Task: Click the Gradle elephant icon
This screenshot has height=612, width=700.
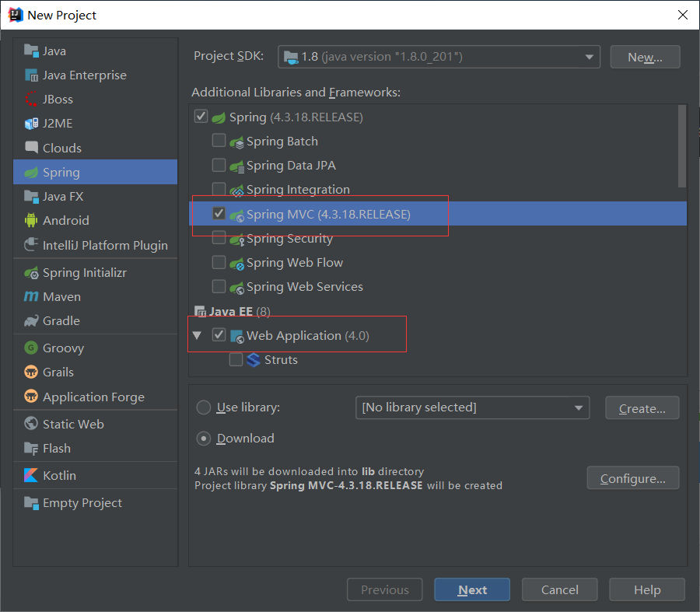Action: pyautogui.click(x=31, y=320)
